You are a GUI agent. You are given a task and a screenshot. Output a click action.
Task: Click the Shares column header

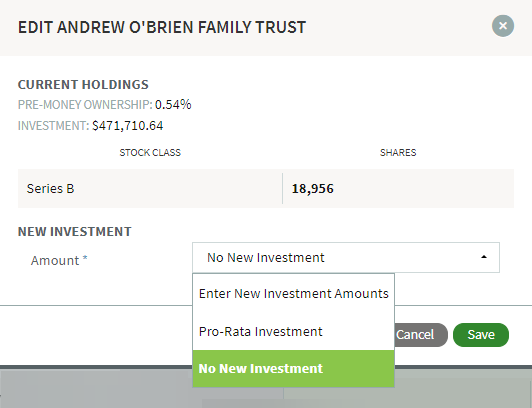[398, 153]
